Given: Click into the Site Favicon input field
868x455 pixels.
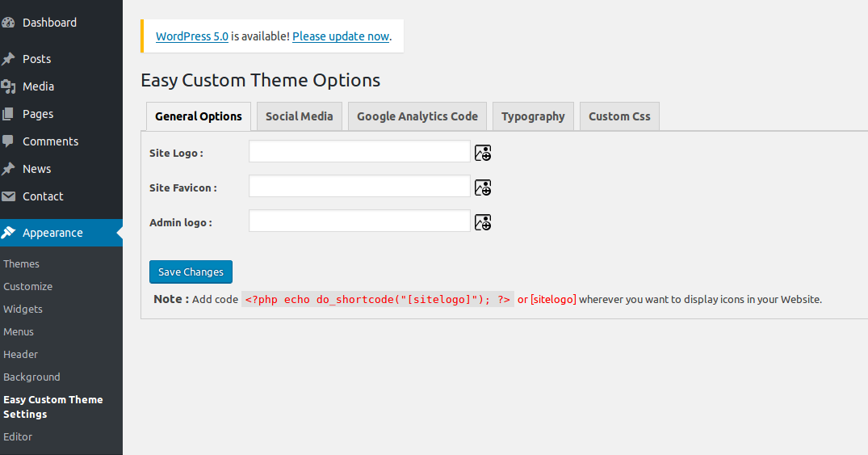Looking at the screenshot, I should tap(359, 187).
